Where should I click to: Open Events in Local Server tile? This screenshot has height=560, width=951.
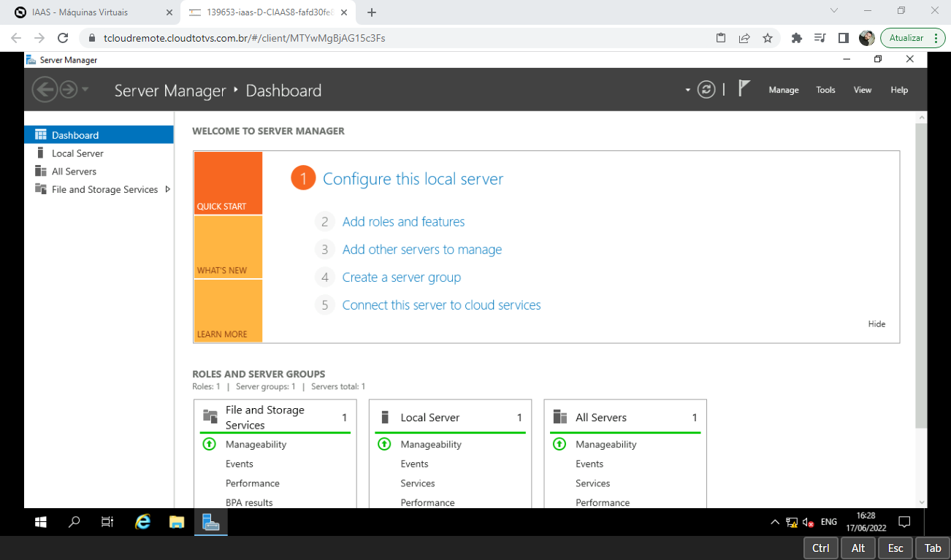[414, 464]
